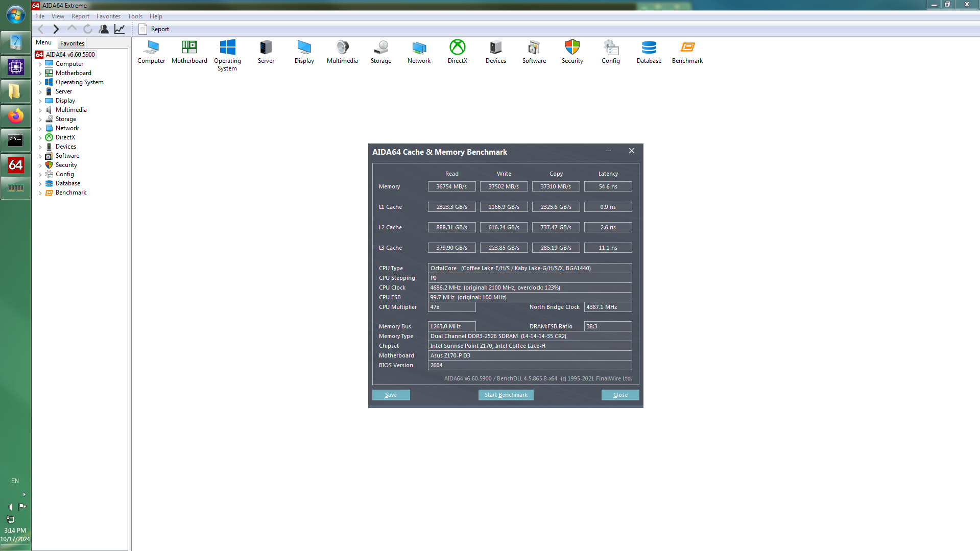Image resolution: width=980 pixels, height=551 pixels.
Task: Click the Forward navigation arrow
Action: click(x=56, y=29)
